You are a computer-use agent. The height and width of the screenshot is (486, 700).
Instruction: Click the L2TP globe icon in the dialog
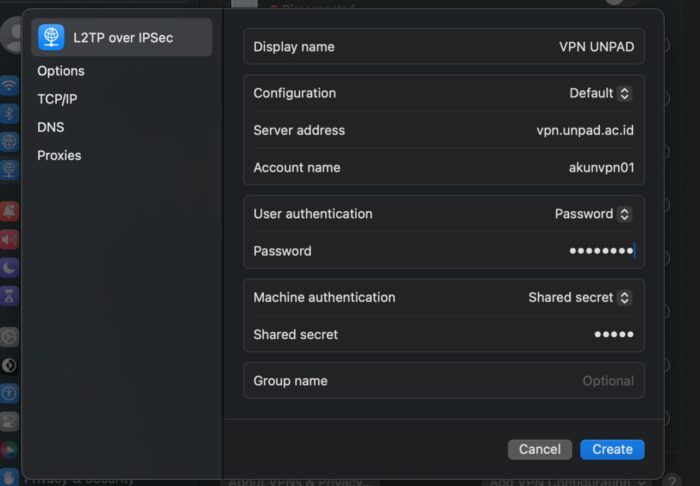coord(51,37)
